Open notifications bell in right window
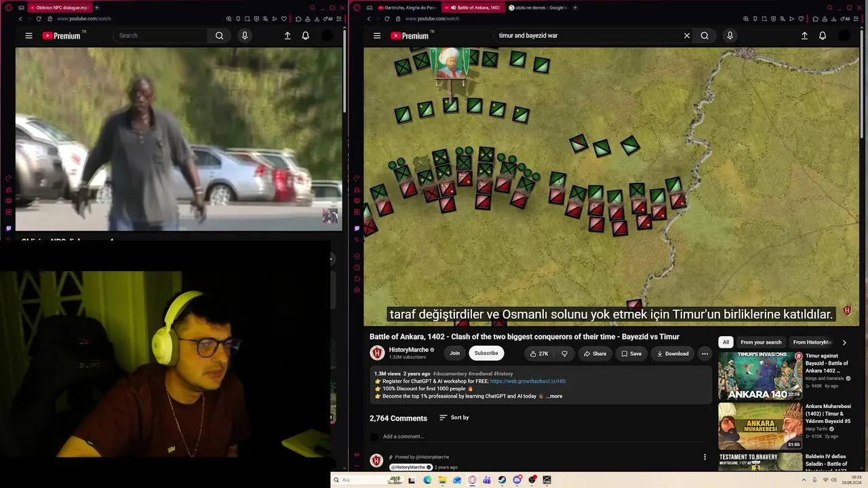Screen dimensions: 868x488 coord(823,36)
